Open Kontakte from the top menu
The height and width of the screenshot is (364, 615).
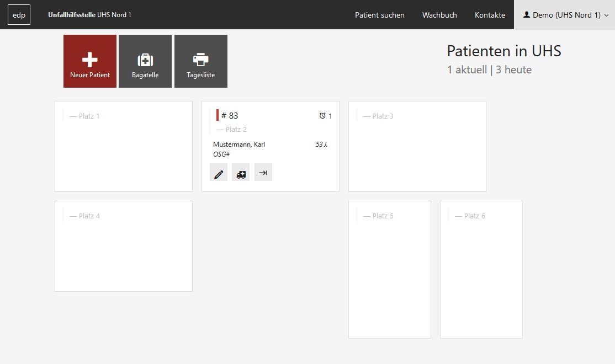point(490,15)
